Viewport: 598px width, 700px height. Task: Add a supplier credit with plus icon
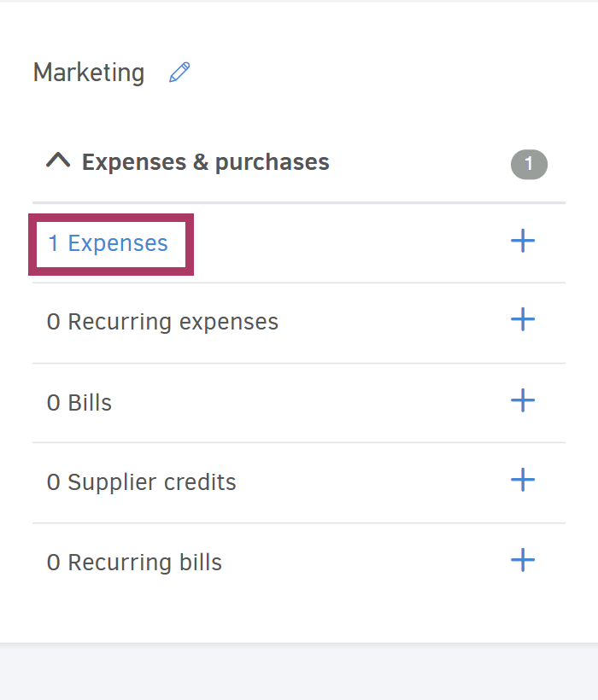[523, 481]
